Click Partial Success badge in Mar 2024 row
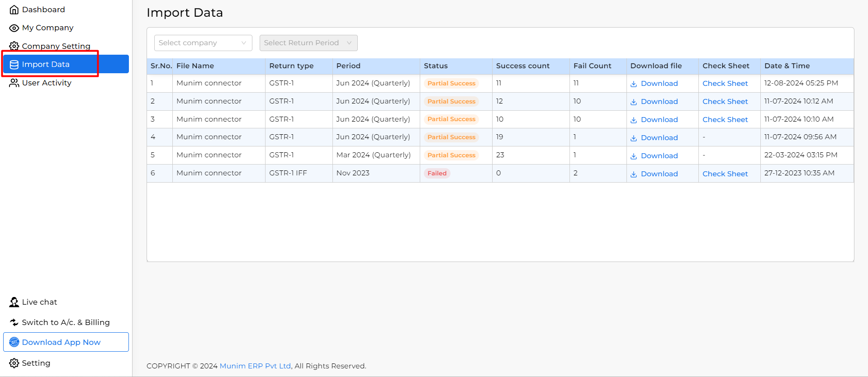This screenshot has width=868, height=377. (x=451, y=156)
